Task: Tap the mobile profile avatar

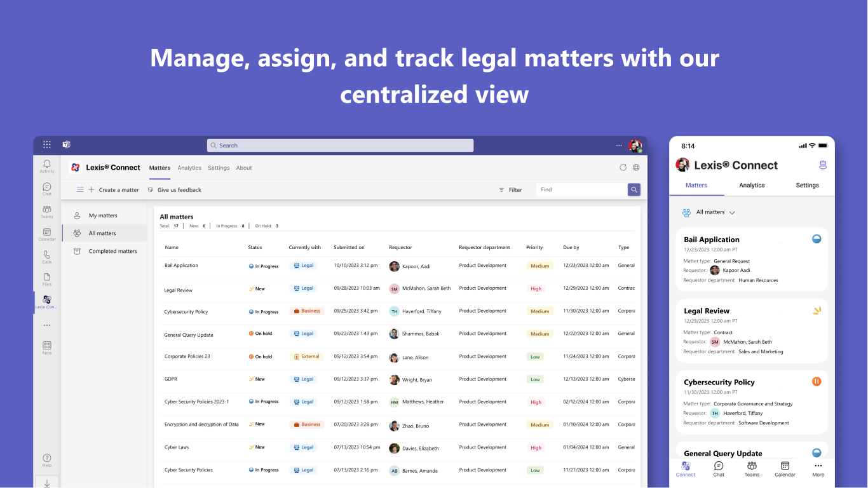Action: [x=682, y=165]
